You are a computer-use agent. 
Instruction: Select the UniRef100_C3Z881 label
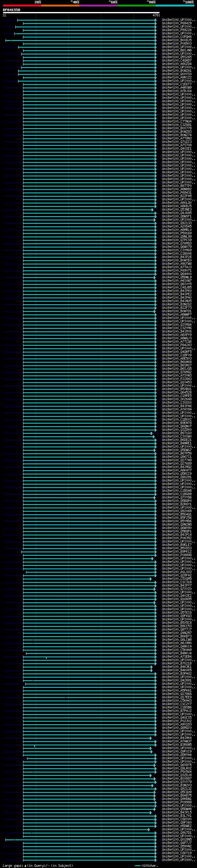tap(177, 125)
